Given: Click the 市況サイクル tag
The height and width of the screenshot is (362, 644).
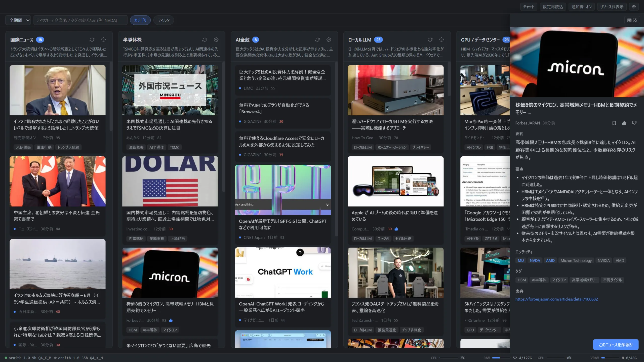Looking at the screenshot, I should click(x=612, y=280).
